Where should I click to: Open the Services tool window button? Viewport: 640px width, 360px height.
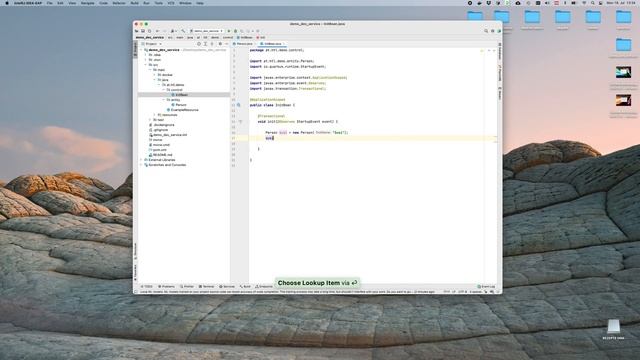[227, 287]
